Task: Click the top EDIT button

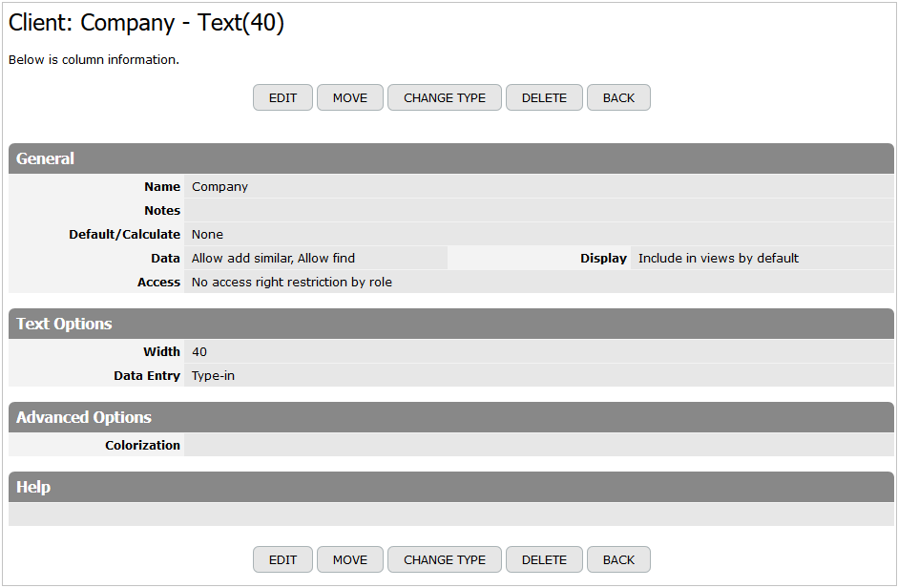Action: (282, 97)
